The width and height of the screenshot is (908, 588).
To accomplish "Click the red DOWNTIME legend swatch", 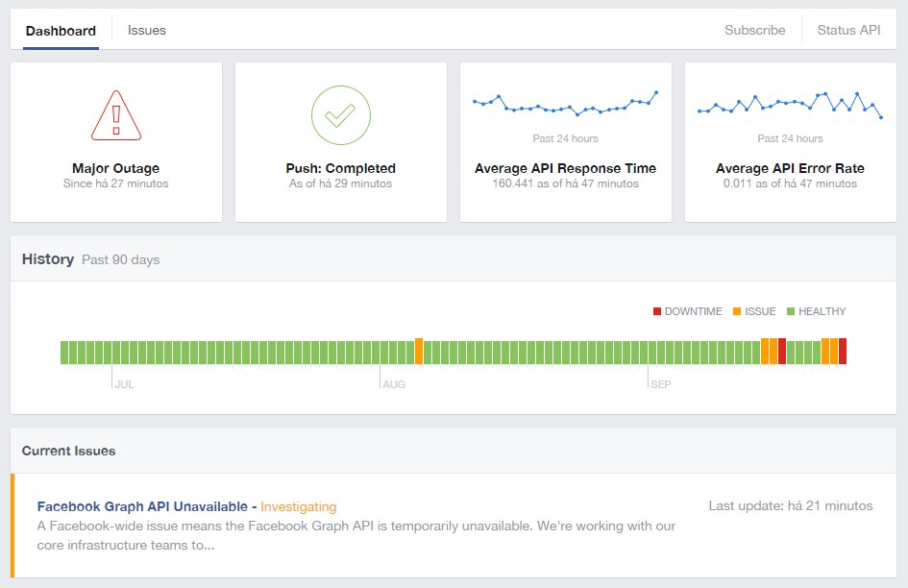I will [x=656, y=311].
